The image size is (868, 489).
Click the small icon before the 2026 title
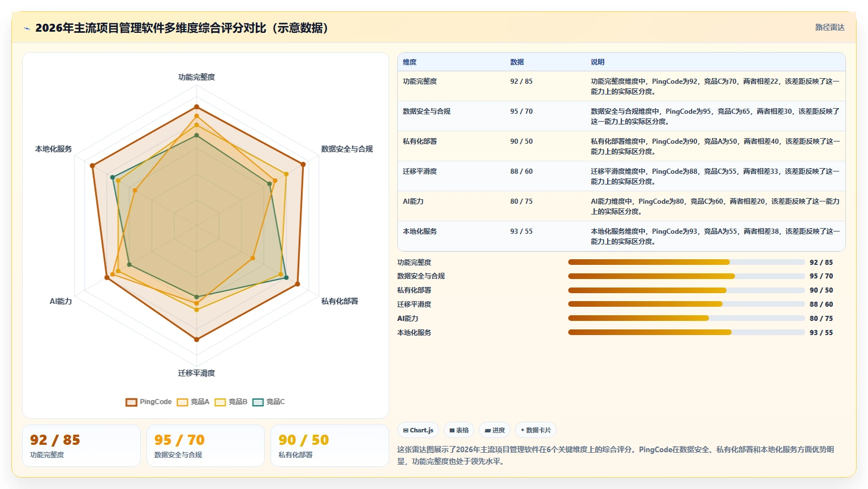(27, 28)
